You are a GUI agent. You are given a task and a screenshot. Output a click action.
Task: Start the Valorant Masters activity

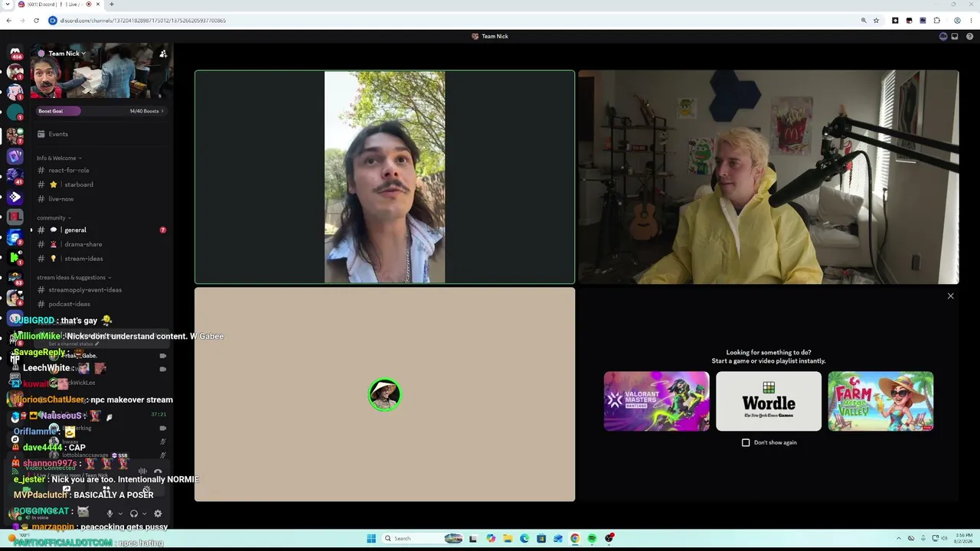(656, 401)
